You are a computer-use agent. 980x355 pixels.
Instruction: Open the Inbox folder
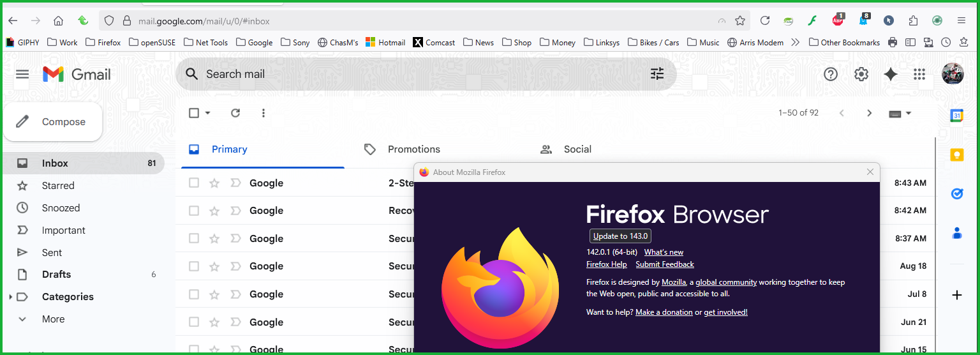(x=83, y=163)
